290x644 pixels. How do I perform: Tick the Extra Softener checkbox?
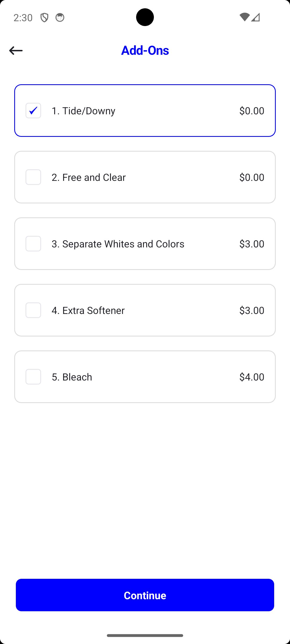33,310
